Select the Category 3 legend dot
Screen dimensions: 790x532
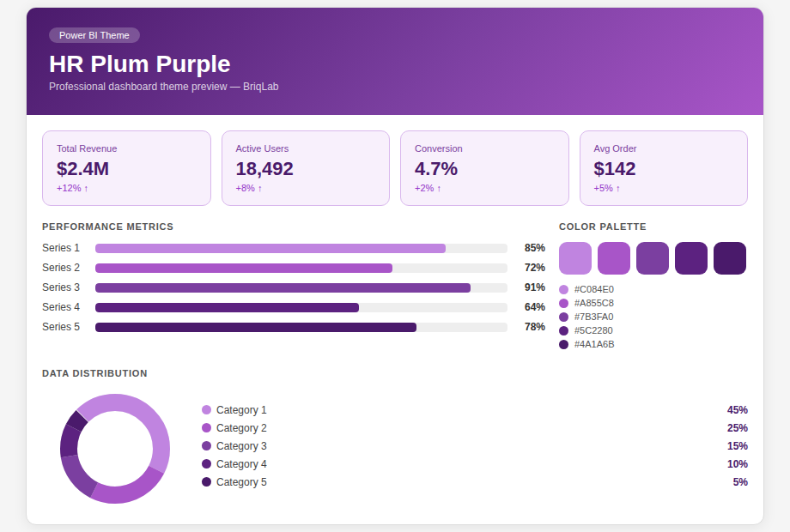point(206,446)
